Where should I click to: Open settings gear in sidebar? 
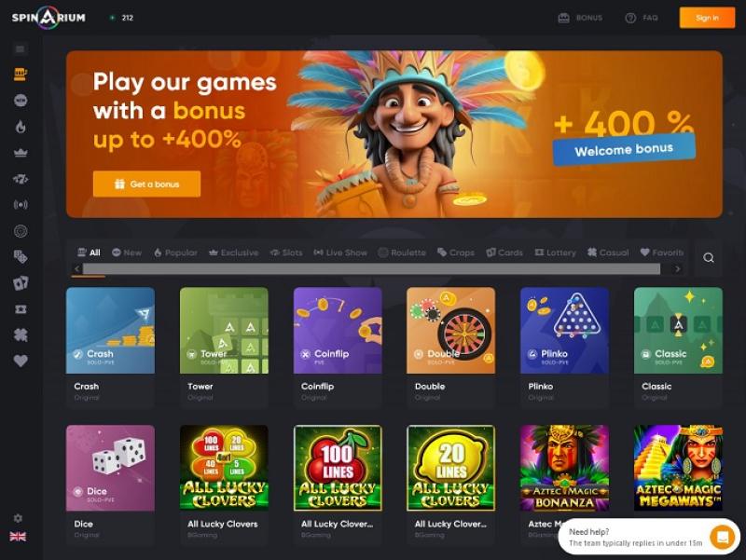pyautogui.click(x=18, y=518)
